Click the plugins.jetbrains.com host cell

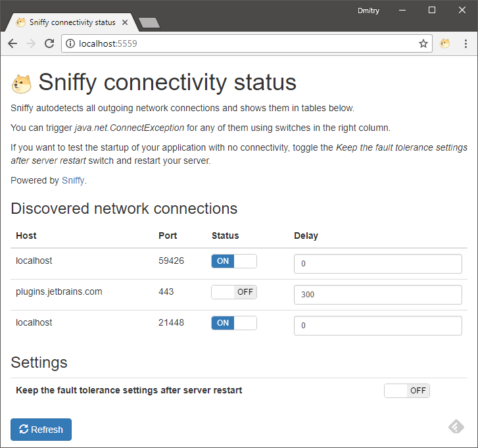(x=59, y=291)
